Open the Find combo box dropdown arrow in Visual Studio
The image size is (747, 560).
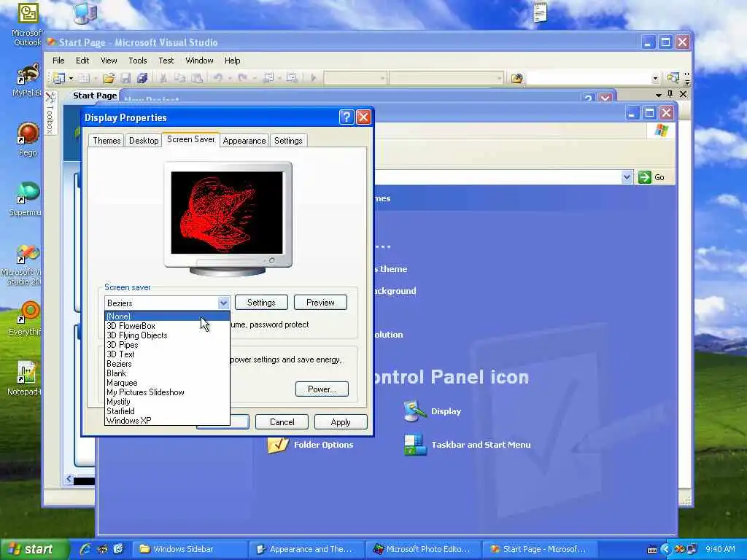click(x=655, y=78)
